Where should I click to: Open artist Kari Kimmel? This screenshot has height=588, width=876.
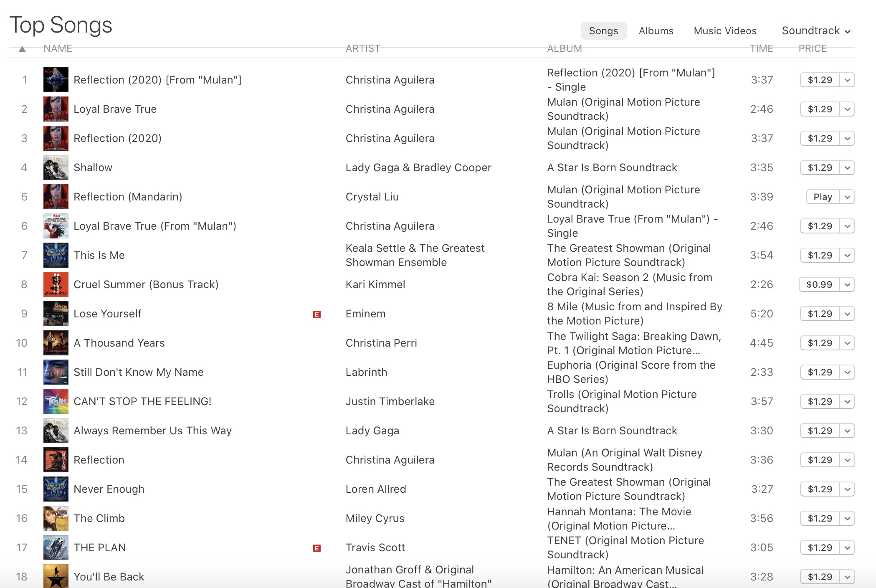(x=375, y=284)
